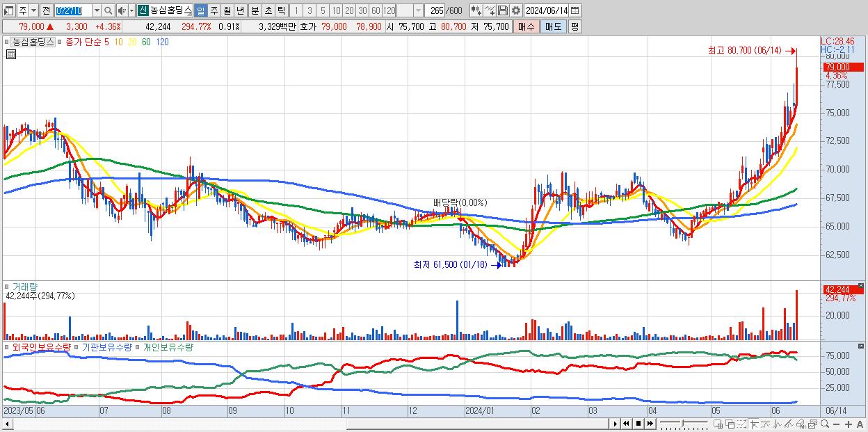This screenshot has height=432, width=868.
Task: Click the crosshair cursor tool icon
Action: (x=754, y=424)
